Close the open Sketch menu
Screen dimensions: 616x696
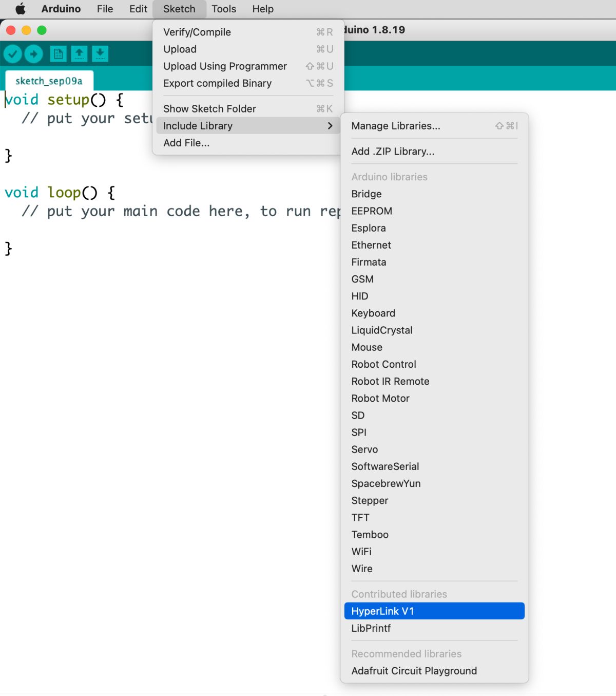179,9
